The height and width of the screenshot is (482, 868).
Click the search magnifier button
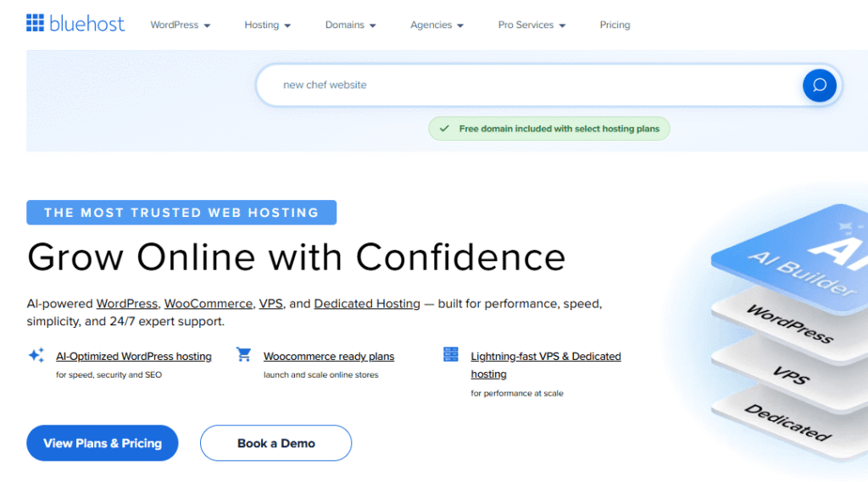[820, 86]
